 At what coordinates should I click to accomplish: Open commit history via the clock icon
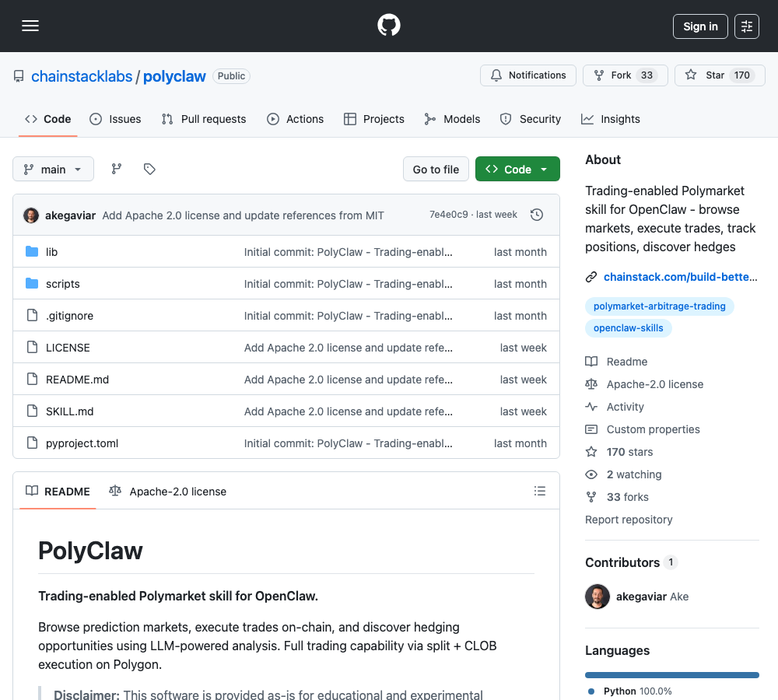tap(537, 215)
